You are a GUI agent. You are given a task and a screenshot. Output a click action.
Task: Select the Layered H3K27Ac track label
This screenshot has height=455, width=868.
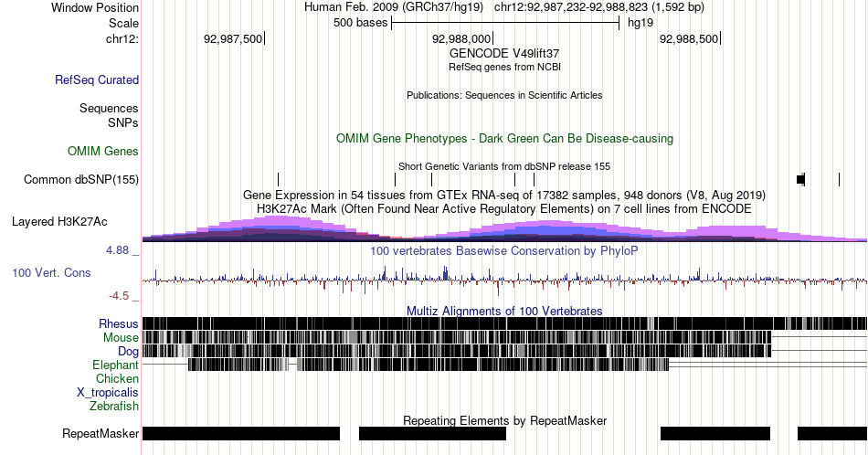tap(59, 221)
